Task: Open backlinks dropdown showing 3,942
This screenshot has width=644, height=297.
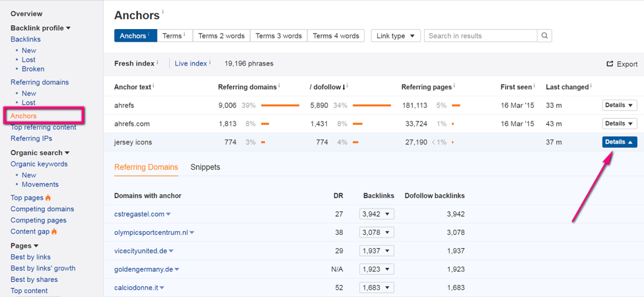Action: [x=376, y=214]
